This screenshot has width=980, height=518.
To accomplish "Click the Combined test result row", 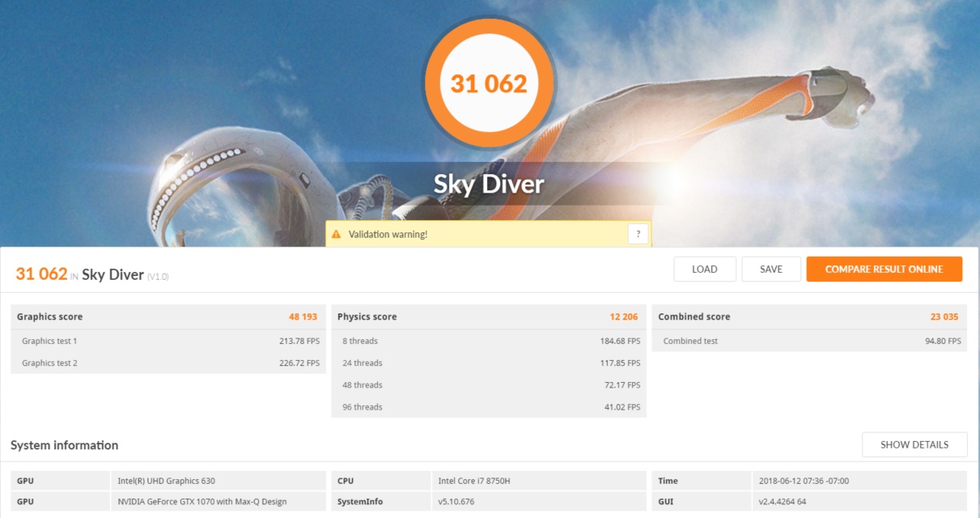I will (809, 341).
